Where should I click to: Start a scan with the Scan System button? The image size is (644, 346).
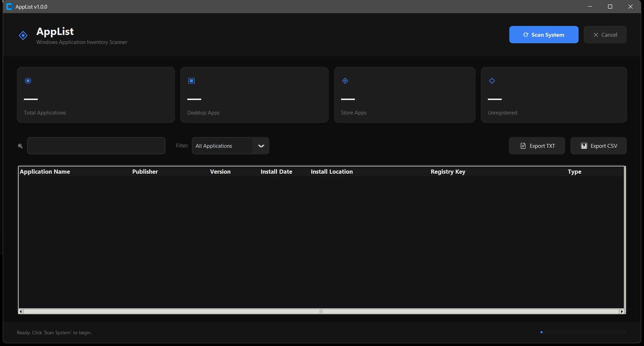click(x=544, y=35)
